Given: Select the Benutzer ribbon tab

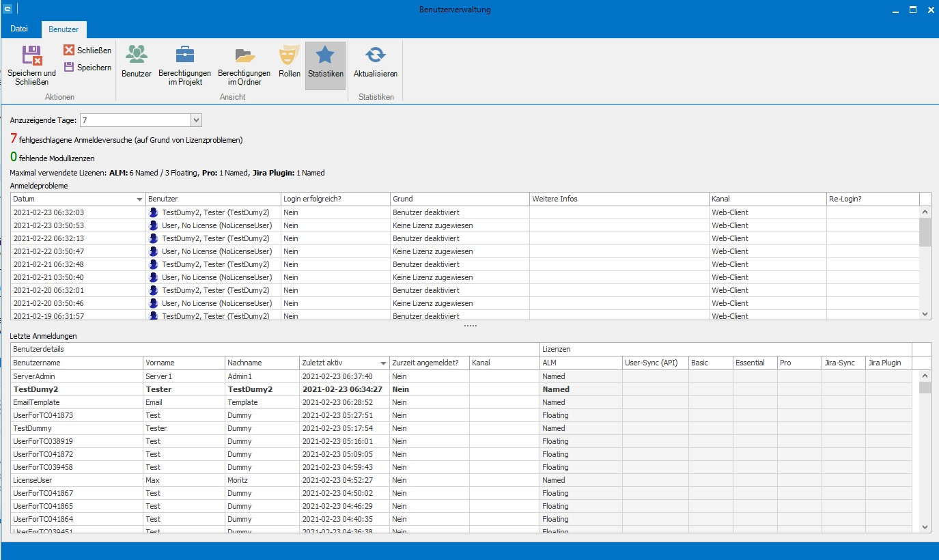Looking at the screenshot, I should [x=64, y=29].
